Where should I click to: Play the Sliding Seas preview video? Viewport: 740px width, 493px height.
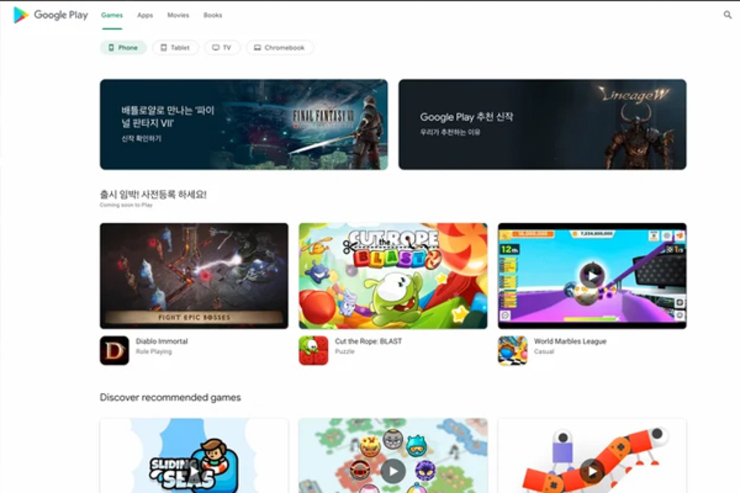tap(194, 471)
